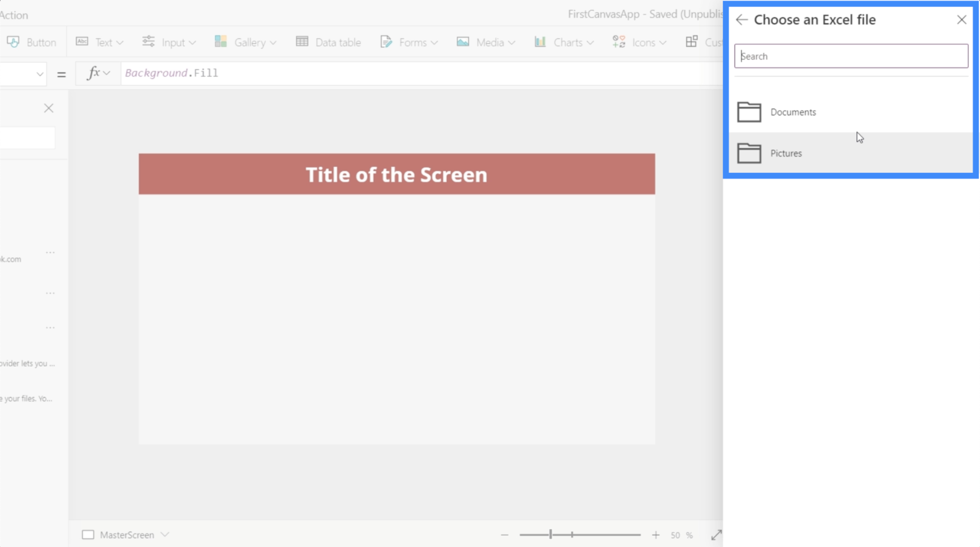
Task: Click the Text label icon in the ribbon
Action: pos(82,41)
